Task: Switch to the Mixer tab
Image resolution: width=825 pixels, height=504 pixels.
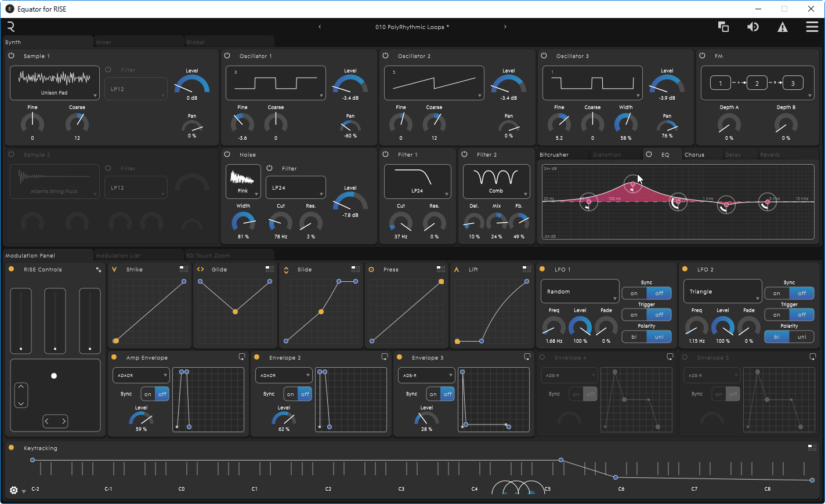Action: tap(104, 42)
